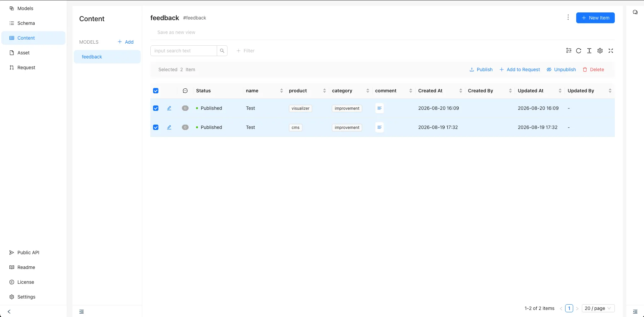This screenshot has height=317, width=644.
Task: Open Readme in sidebar
Action: [33, 267]
